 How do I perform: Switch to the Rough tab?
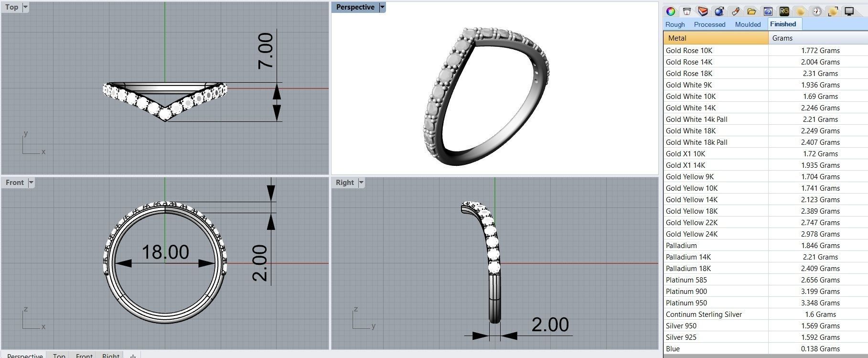(675, 24)
